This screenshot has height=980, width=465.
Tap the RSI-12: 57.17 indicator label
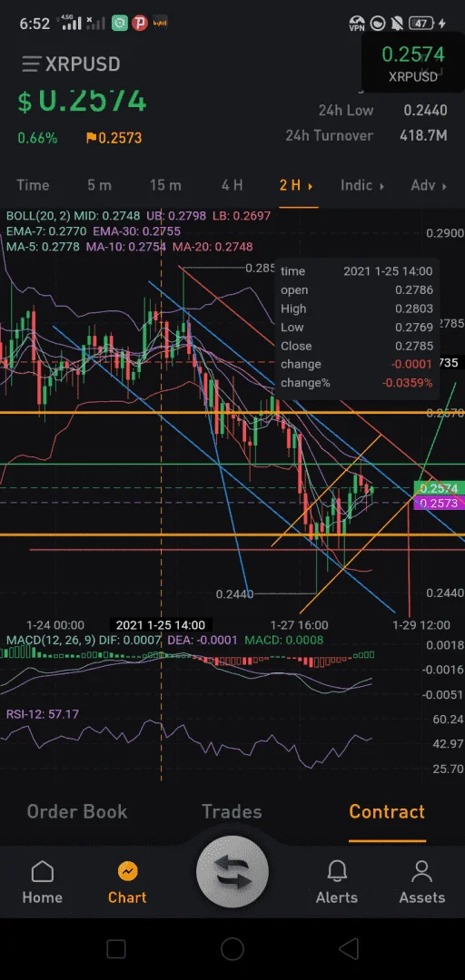pyautogui.click(x=43, y=714)
